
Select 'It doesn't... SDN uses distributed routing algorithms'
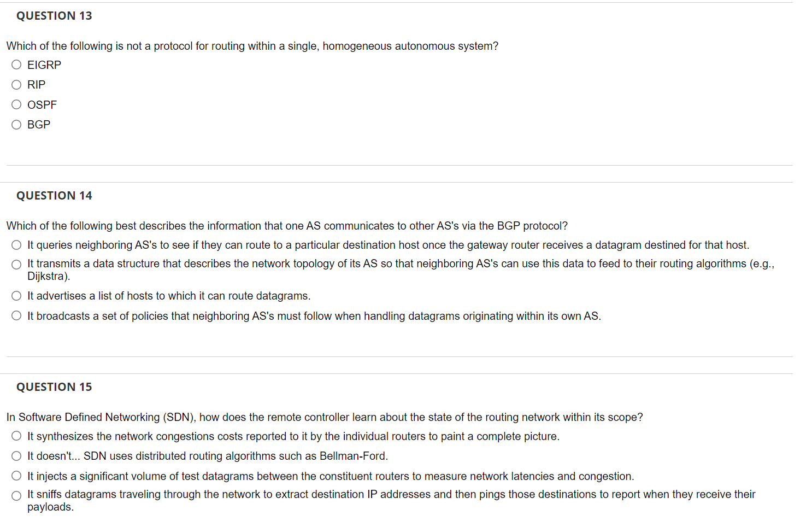(16, 455)
